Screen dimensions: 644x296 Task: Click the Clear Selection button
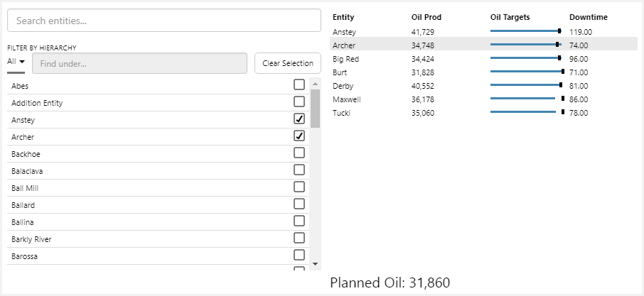pos(287,63)
